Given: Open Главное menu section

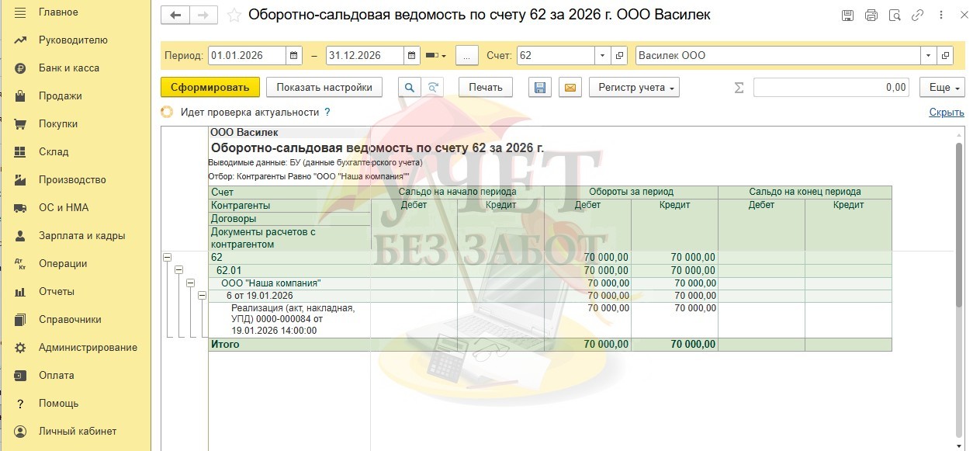Looking at the screenshot, I should coord(58,12).
